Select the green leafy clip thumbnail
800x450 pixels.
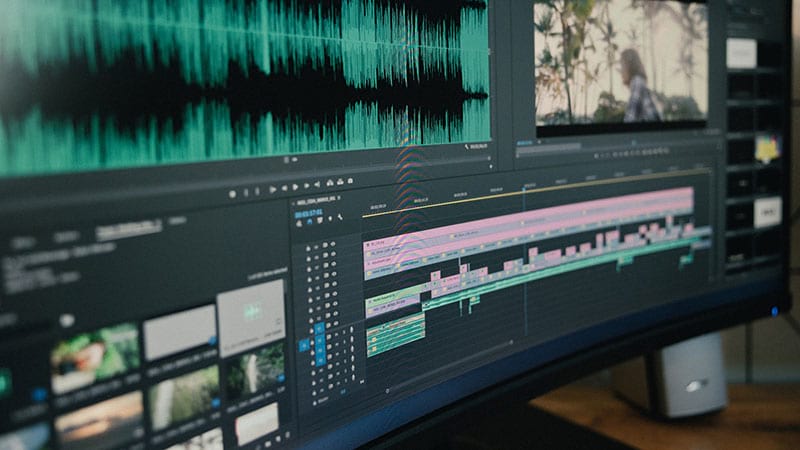95,359
